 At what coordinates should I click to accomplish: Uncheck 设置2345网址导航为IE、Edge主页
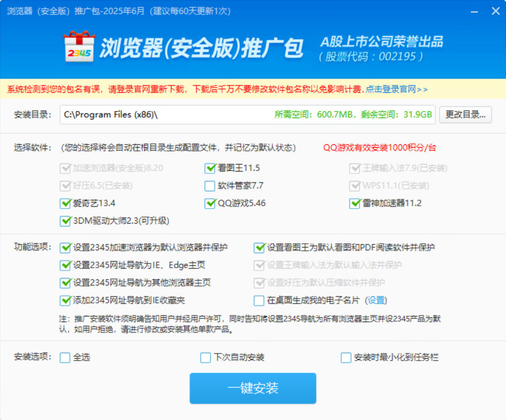point(65,265)
